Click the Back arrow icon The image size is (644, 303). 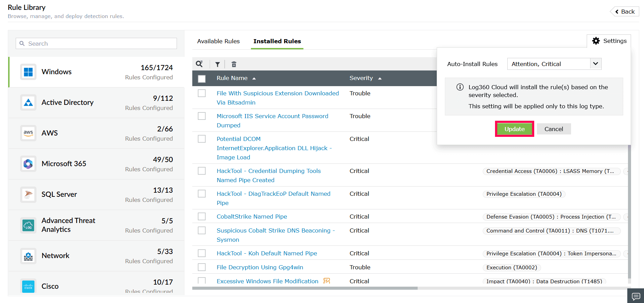click(617, 12)
